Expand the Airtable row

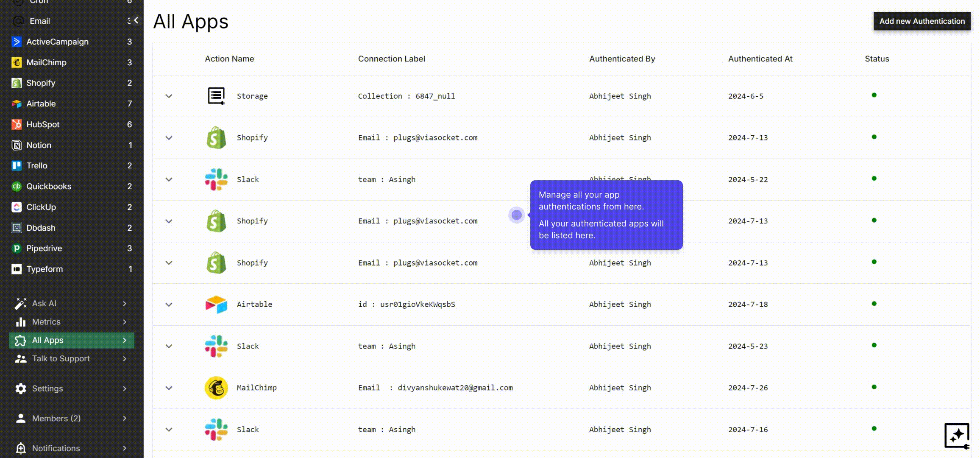169,304
